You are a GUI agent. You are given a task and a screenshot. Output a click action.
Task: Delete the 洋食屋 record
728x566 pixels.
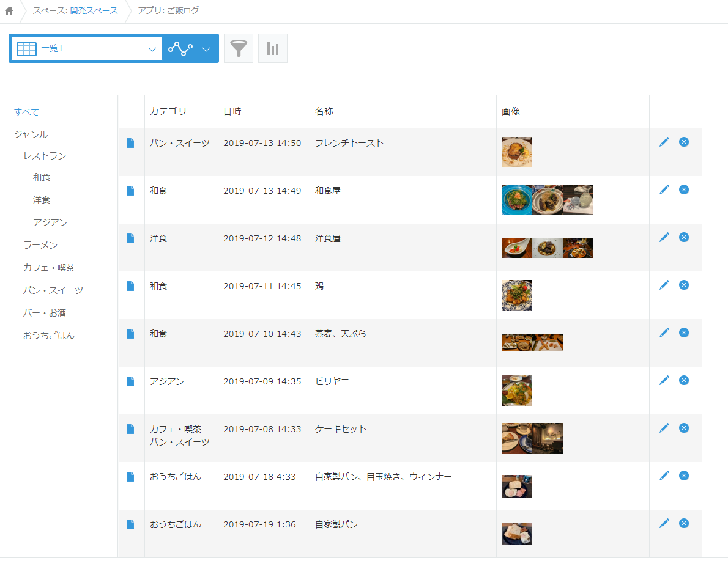(684, 237)
